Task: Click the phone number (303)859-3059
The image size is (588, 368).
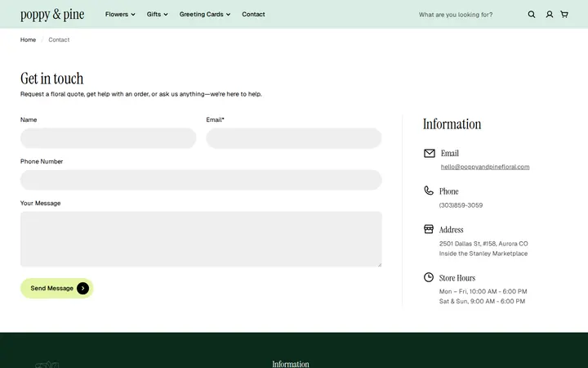Action: pyautogui.click(x=461, y=205)
